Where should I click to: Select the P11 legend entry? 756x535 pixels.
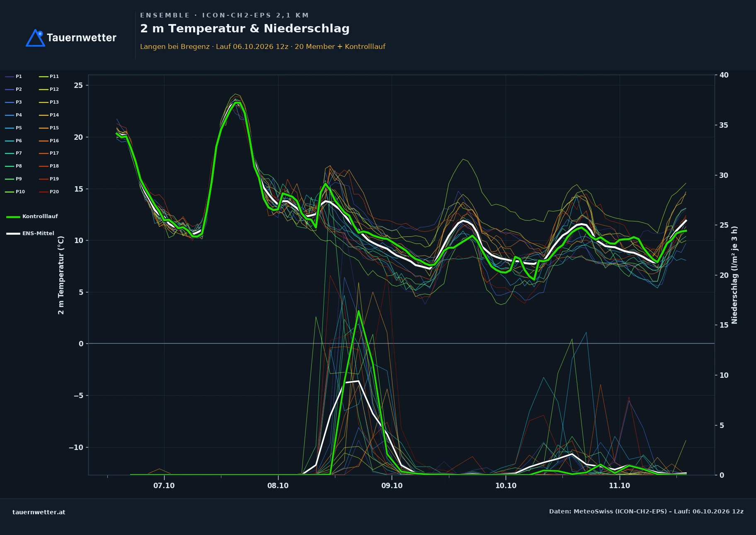coord(49,76)
